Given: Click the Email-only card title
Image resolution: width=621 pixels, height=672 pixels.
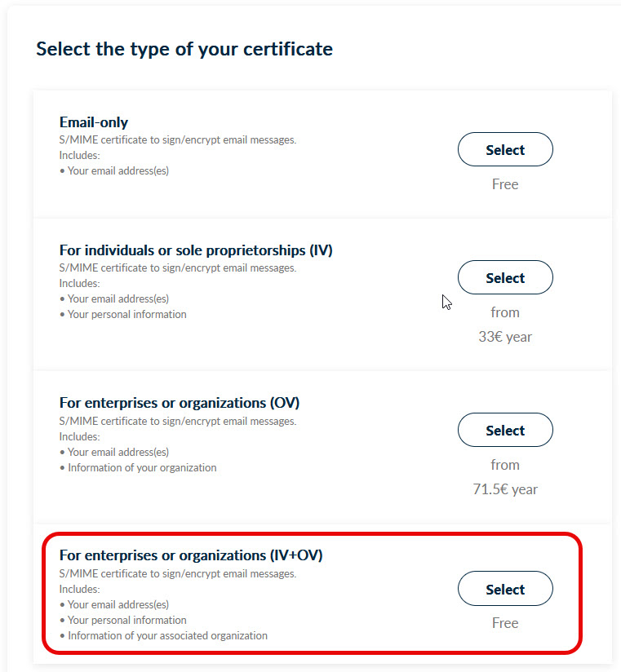Looking at the screenshot, I should click(x=92, y=122).
